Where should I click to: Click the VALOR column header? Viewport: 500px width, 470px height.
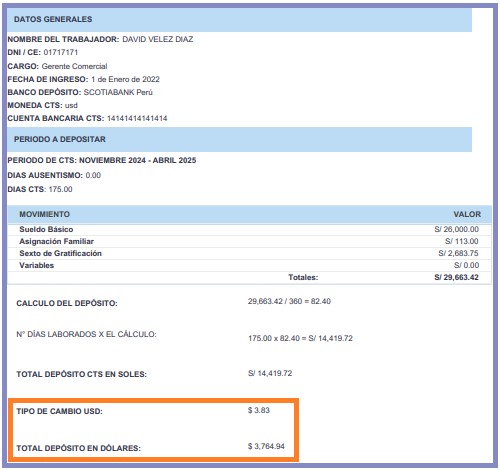[x=467, y=214]
